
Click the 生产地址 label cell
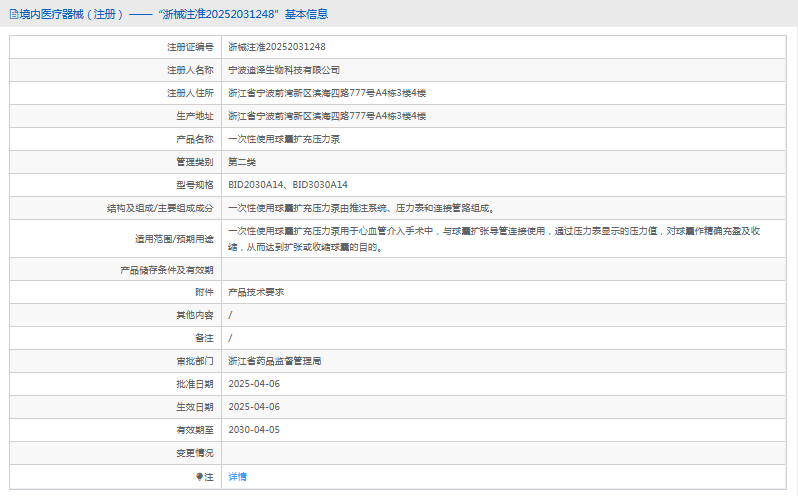[116, 116]
